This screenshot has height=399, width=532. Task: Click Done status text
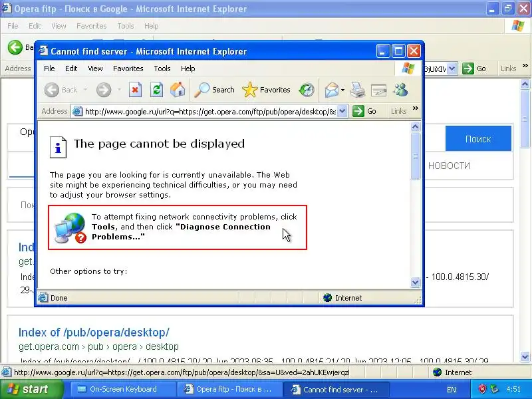(59, 298)
